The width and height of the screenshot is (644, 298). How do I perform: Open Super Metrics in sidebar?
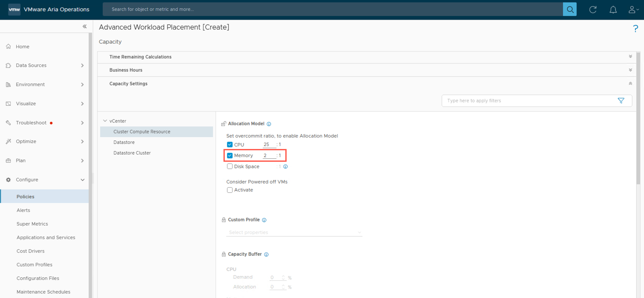[x=32, y=224]
